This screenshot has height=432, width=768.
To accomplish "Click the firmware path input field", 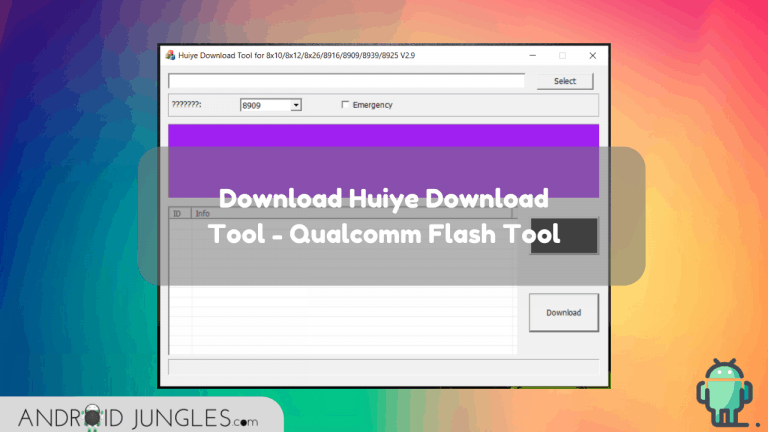I will pyautogui.click(x=346, y=81).
